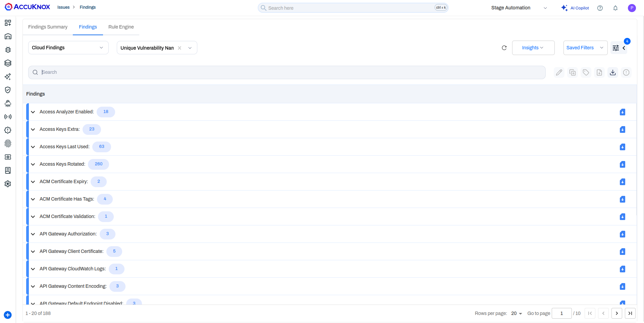Image resolution: width=644 pixels, height=323 pixels.
Task: Open the filter sliders panel icon
Action: coord(616,48)
